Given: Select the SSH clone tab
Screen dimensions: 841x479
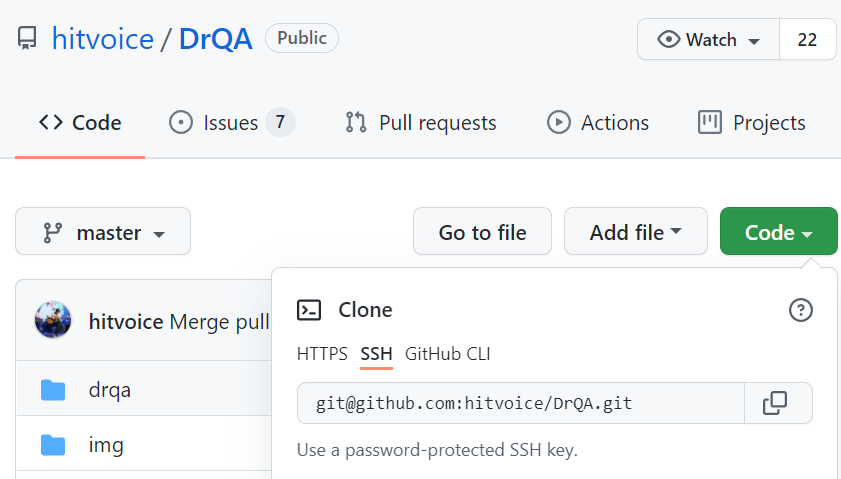Looking at the screenshot, I should 376,354.
